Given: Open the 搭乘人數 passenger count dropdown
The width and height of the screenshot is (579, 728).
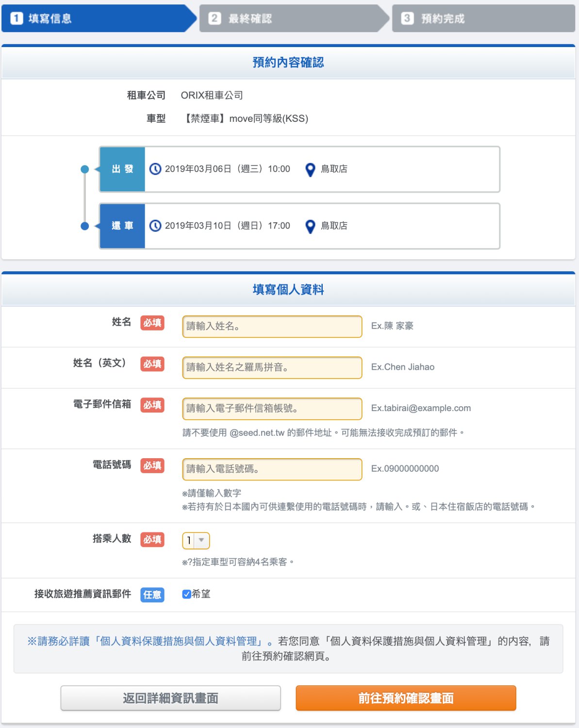Looking at the screenshot, I should point(196,540).
